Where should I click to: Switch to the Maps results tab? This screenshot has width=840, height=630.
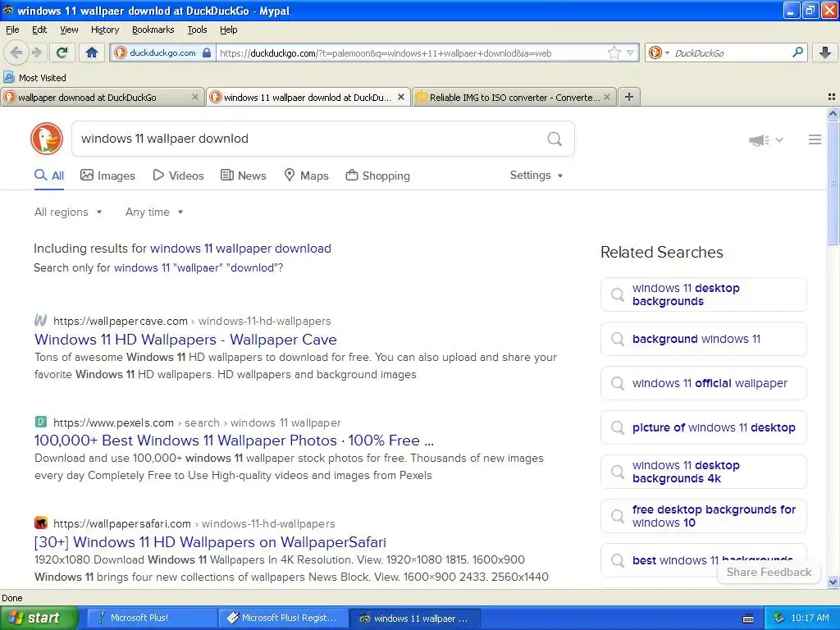click(307, 176)
